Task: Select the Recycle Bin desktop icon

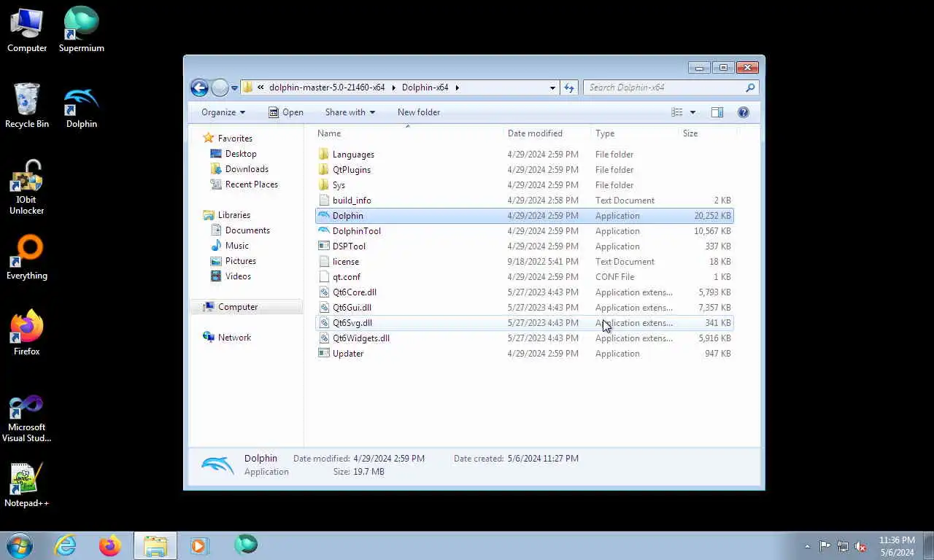Action: (x=27, y=106)
